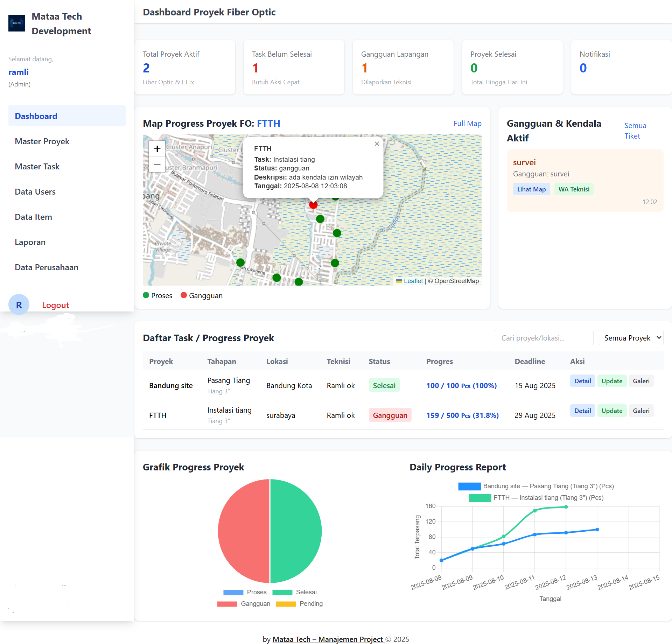Focus the Cari proyek/lokasi search field
This screenshot has width=672, height=644.
(x=544, y=338)
